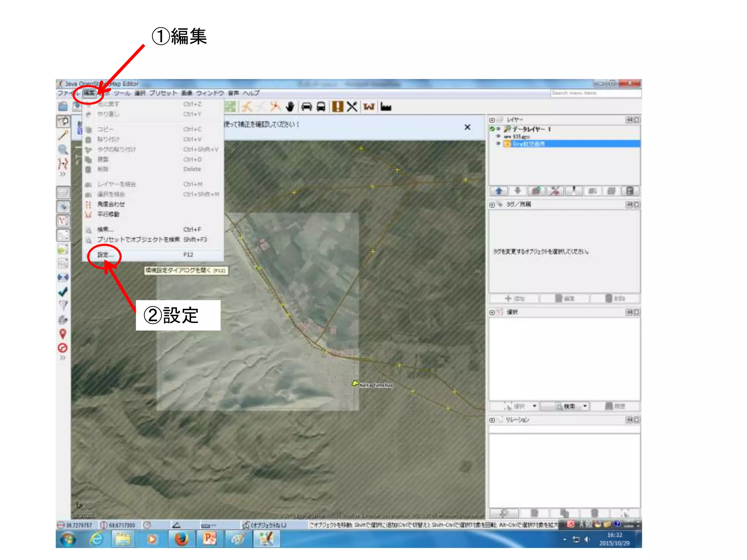The height and width of the screenshot is (560, 747).
Task: Open Firefox from the Windows taskbar
Action: 181,539
